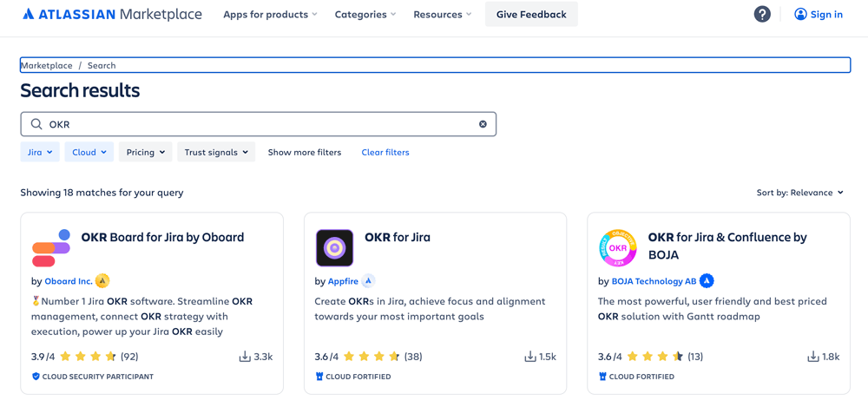
Task: Open the Jira product filter dropdown
Action: pos(40,152)
